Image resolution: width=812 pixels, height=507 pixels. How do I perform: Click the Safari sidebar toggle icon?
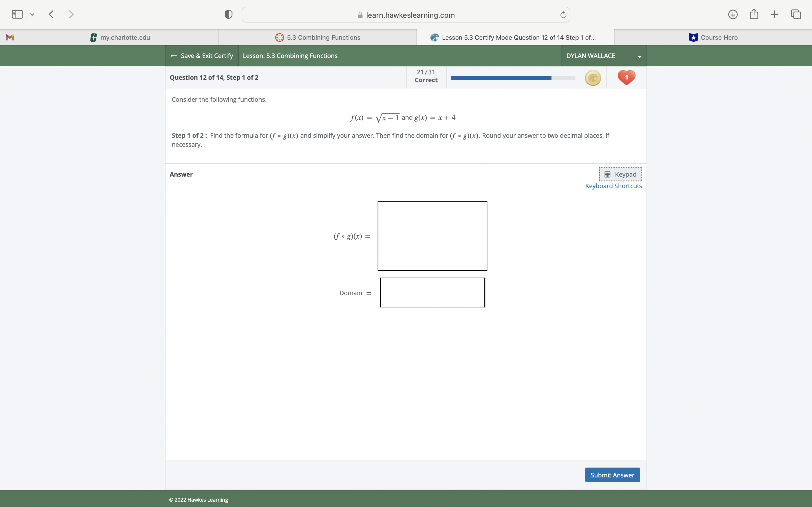tap(17, 14)
